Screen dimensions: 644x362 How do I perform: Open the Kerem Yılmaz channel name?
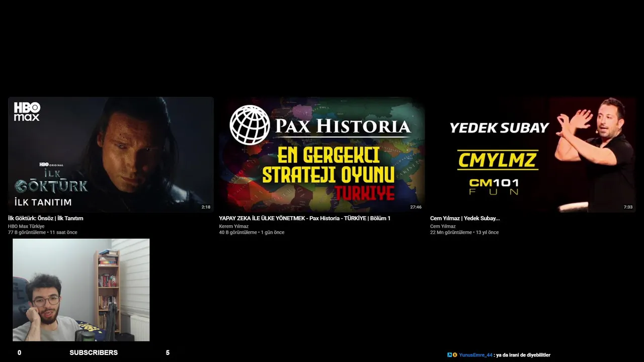233,226
